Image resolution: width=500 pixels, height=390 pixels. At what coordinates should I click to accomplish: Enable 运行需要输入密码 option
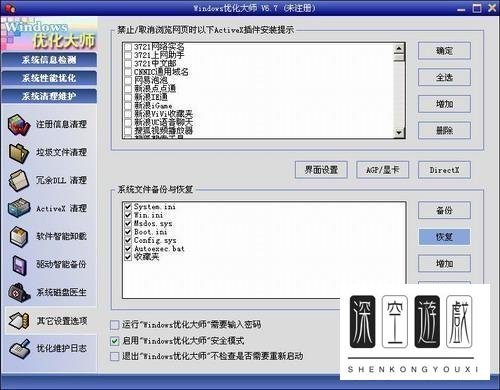point(114,325)
